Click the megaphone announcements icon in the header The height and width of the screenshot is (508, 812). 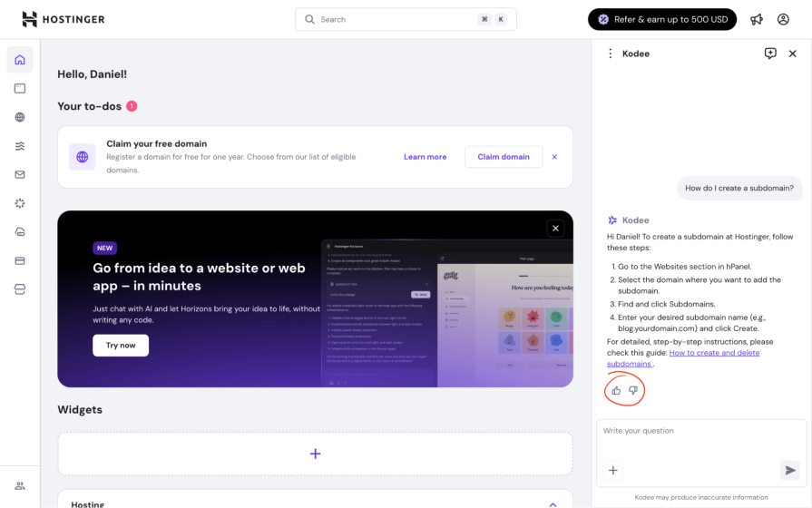coord(756,19)
